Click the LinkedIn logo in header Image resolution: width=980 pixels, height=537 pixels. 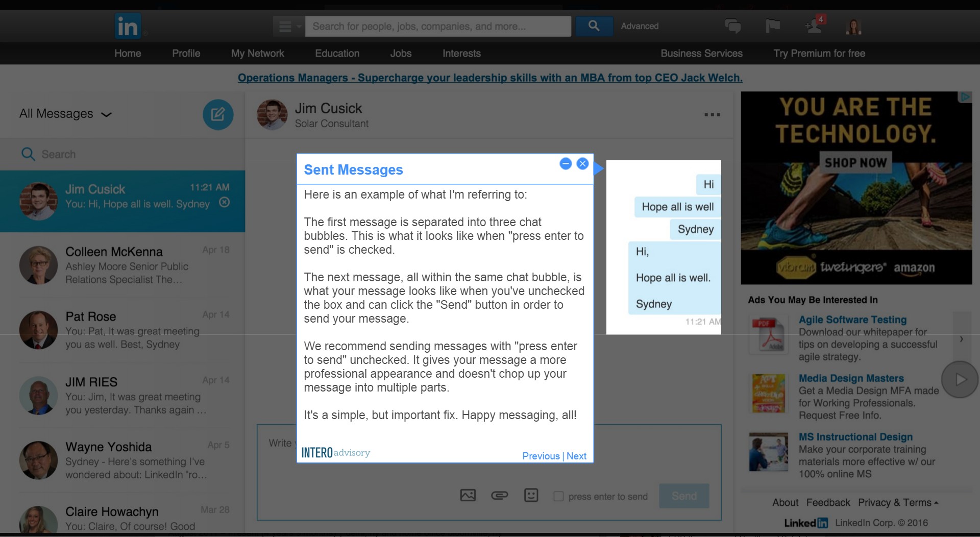(x=128, y=26)
